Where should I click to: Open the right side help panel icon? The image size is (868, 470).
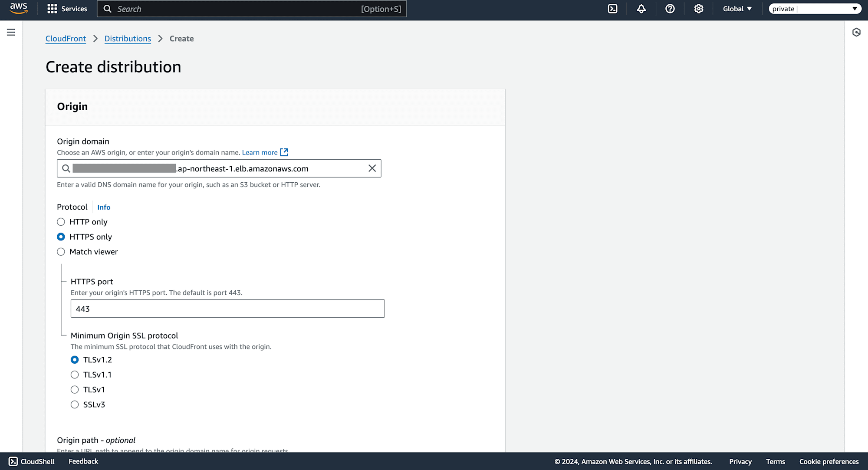856,32
